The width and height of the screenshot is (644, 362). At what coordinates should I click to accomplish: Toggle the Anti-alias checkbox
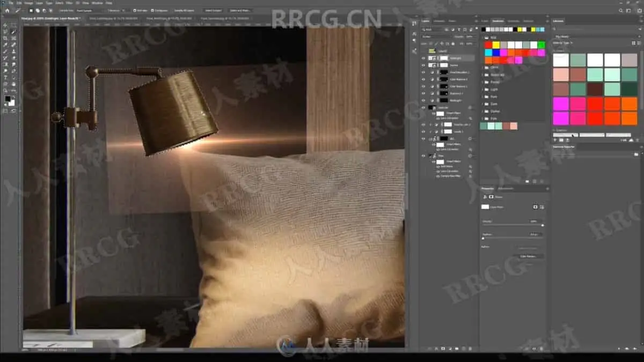coord(135,10)
